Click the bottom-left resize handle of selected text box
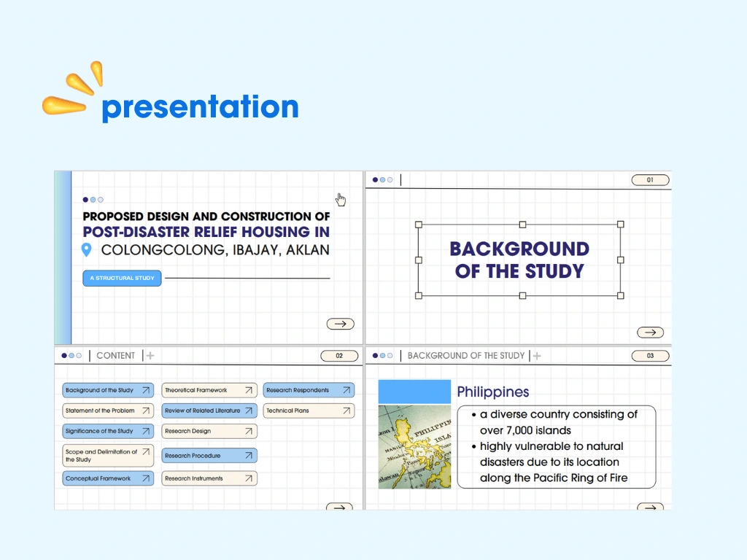Viewport: 747px width, 560px height. click(418, 296)
